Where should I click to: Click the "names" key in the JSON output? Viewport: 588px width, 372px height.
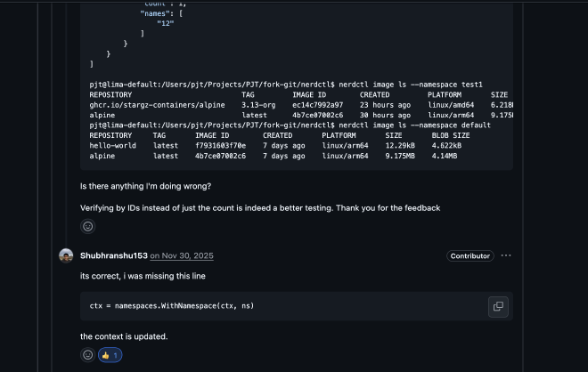coord(153,12)
